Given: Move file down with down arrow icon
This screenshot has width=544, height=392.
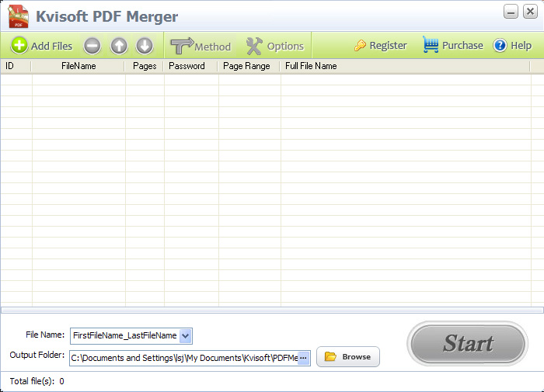Looking at the screenshot, I should tap(145, 46).
